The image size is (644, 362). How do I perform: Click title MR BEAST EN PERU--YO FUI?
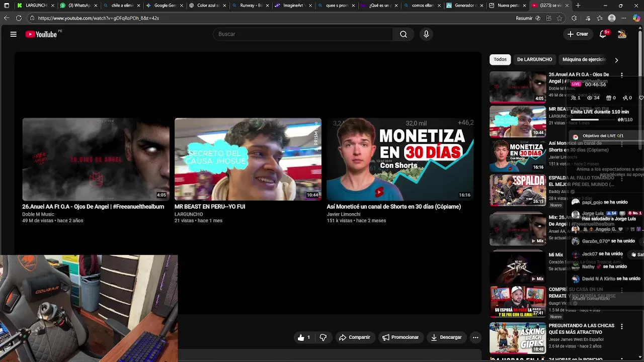(210, 207)
